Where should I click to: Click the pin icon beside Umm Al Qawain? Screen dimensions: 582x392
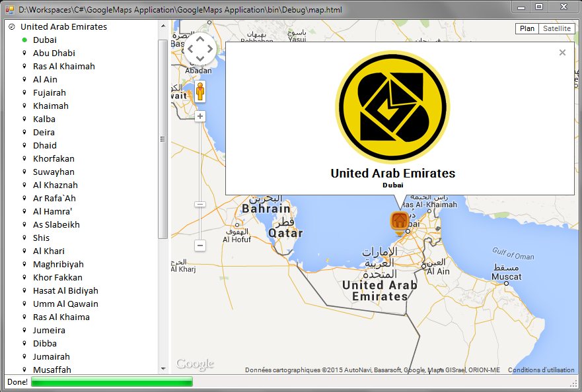[24, 304]
